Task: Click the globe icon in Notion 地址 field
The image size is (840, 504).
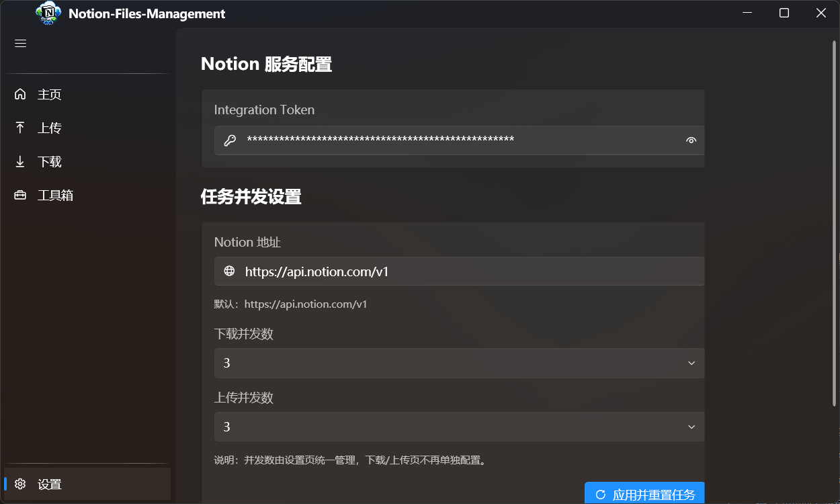Action: pyautogui.click(x=229, y=271)
